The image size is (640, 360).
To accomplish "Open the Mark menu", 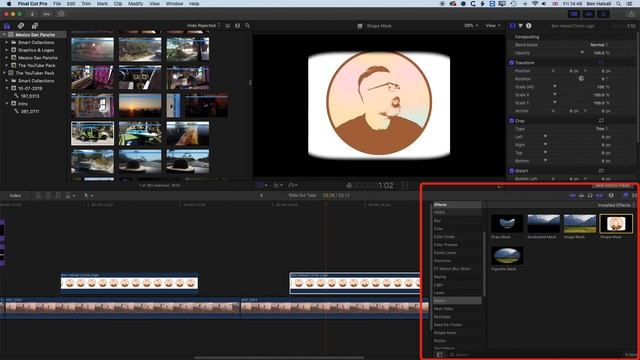I will (x=102, y=4).
